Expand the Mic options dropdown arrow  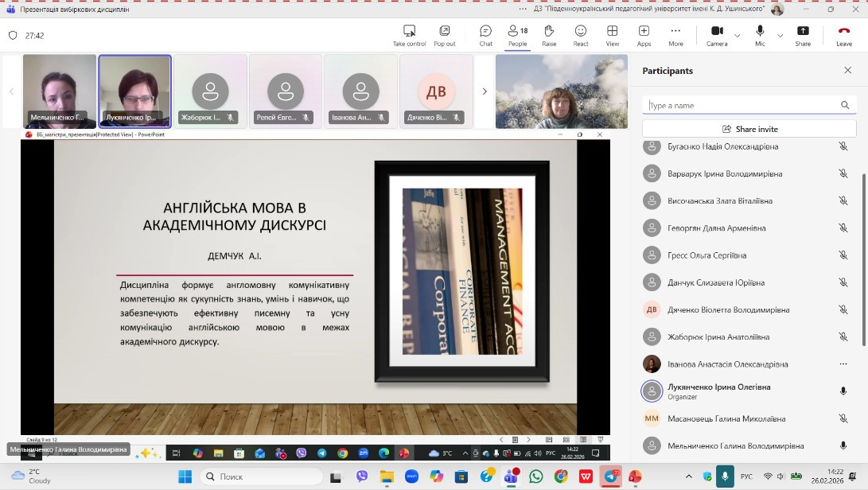pos(780,35)
